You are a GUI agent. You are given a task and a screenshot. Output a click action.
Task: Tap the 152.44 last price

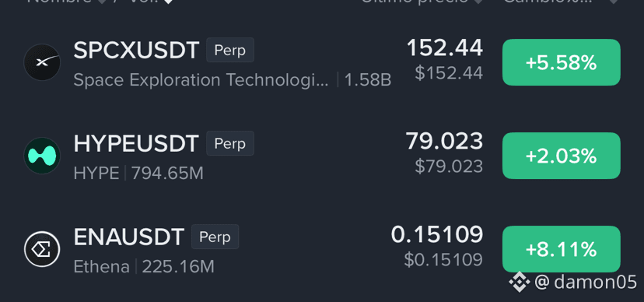(x=444, y=47)
